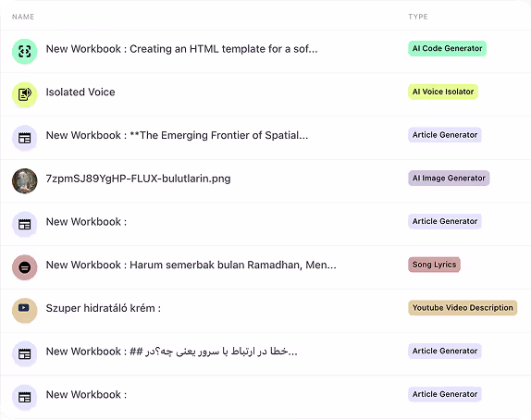Open New Workbook : Creating an HTML template
Screen dimensions: 531x420
[182, 49]
